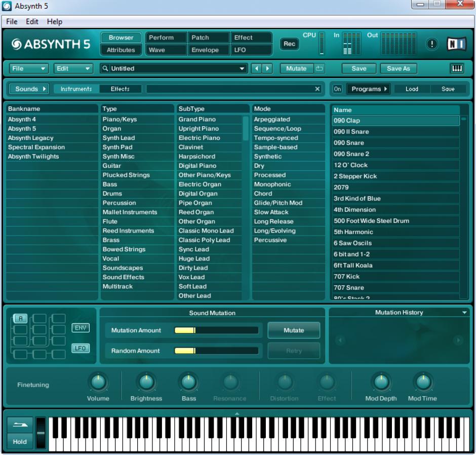Open the File menu in menu bar

tap(12, 22)
